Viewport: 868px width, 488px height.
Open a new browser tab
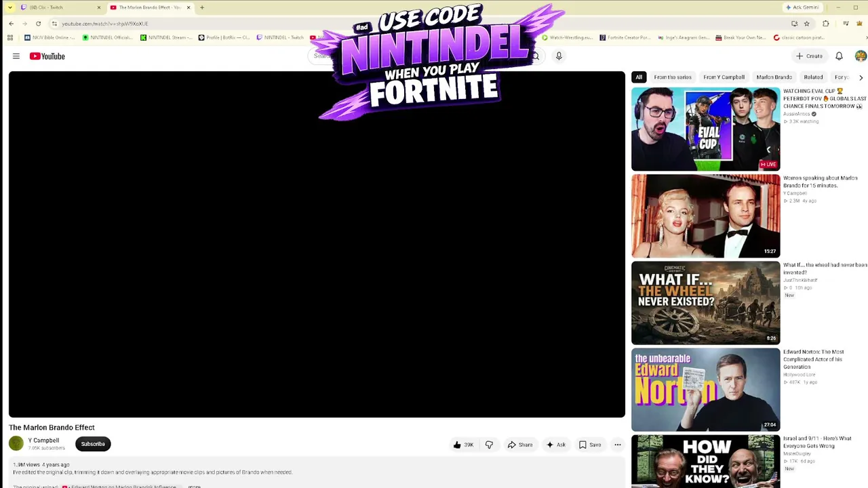point(201,7)
